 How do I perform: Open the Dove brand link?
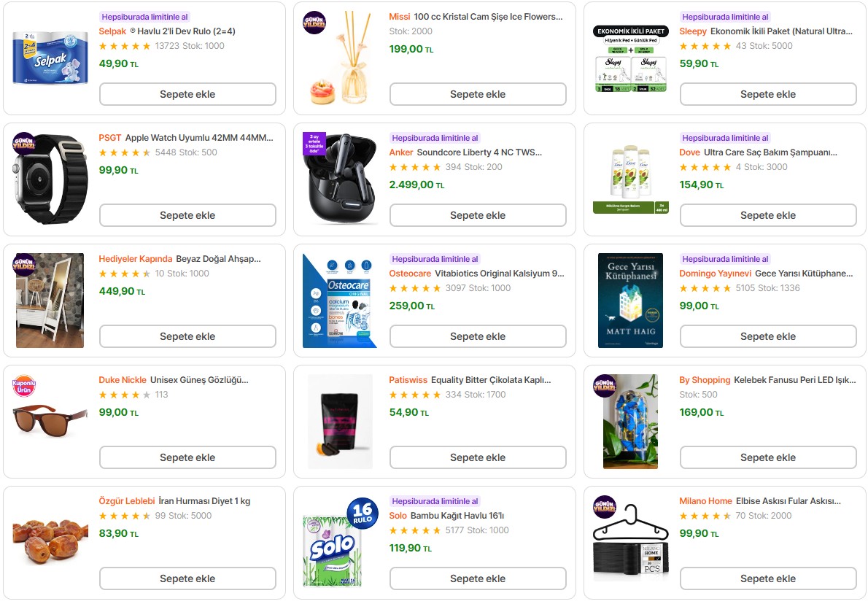tap(689, 152)
